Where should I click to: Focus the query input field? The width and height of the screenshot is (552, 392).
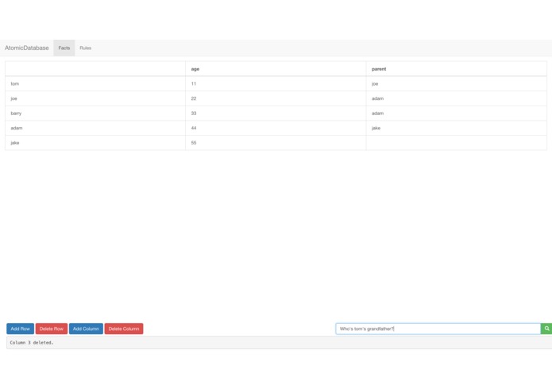tap(438, 329)
